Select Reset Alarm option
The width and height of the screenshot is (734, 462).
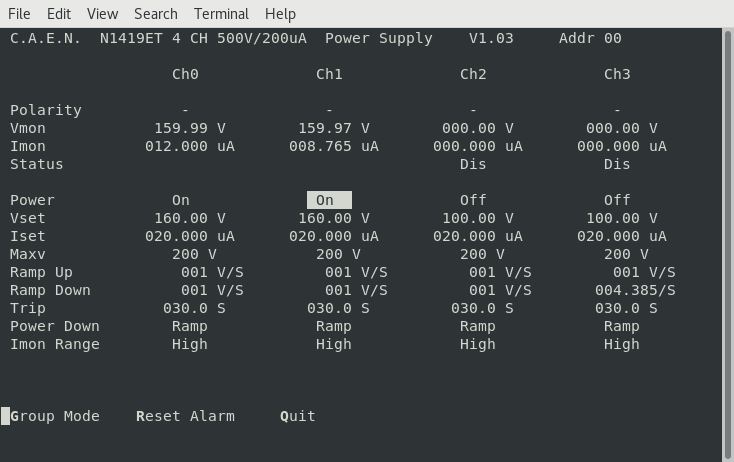(x=185, y=416)
